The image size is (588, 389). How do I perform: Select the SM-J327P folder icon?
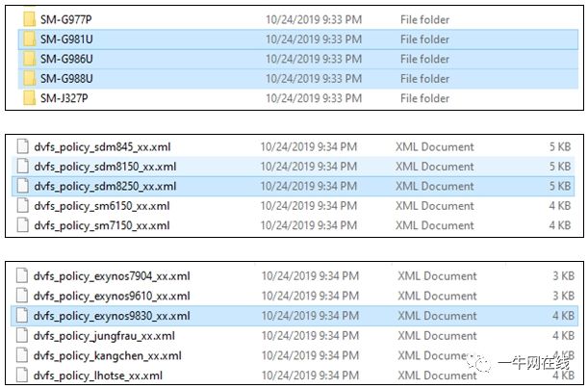(x=29, y=98)
